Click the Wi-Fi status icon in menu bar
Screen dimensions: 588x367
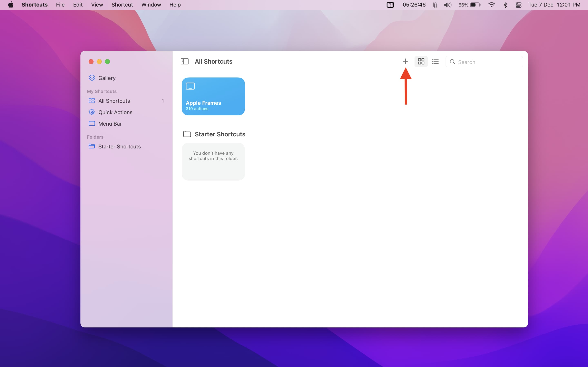(491, 5)
